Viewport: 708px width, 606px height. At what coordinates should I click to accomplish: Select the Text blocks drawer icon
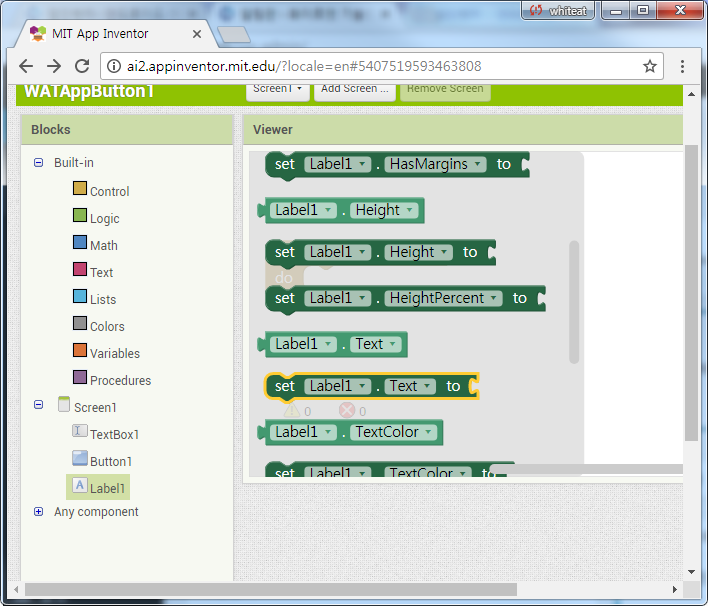tap(80, 270)
